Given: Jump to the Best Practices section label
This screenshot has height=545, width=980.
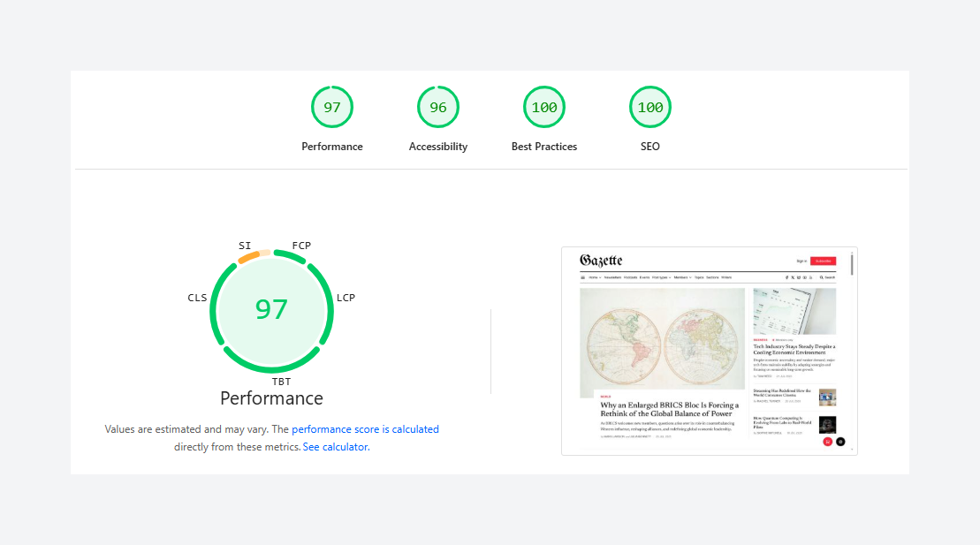Looking at the screenshot, I should pos(544,147).
